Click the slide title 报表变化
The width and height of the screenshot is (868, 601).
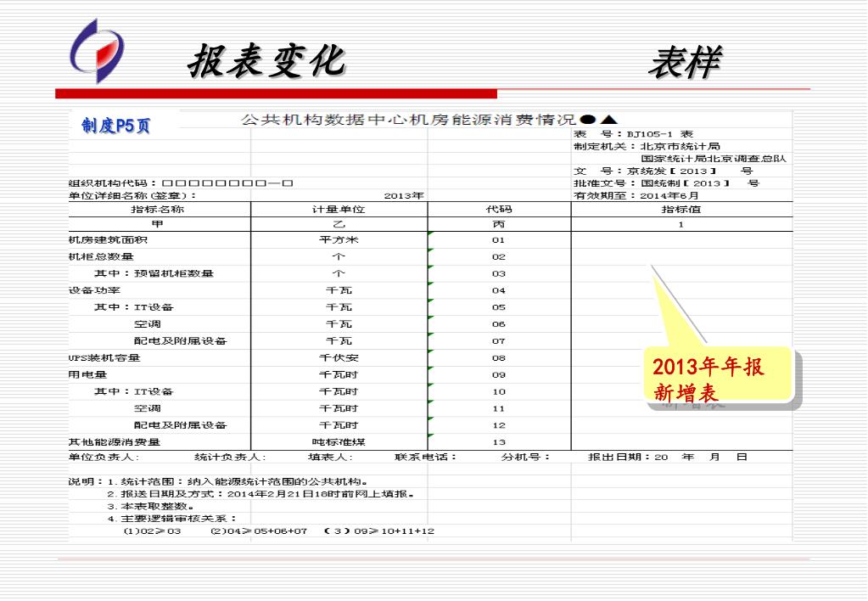pos(266,60)
